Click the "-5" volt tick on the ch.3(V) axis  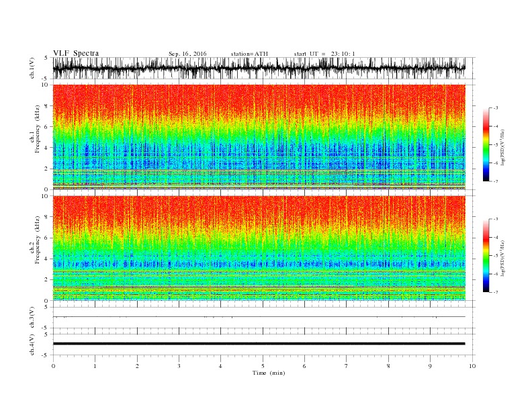[46, 328]
